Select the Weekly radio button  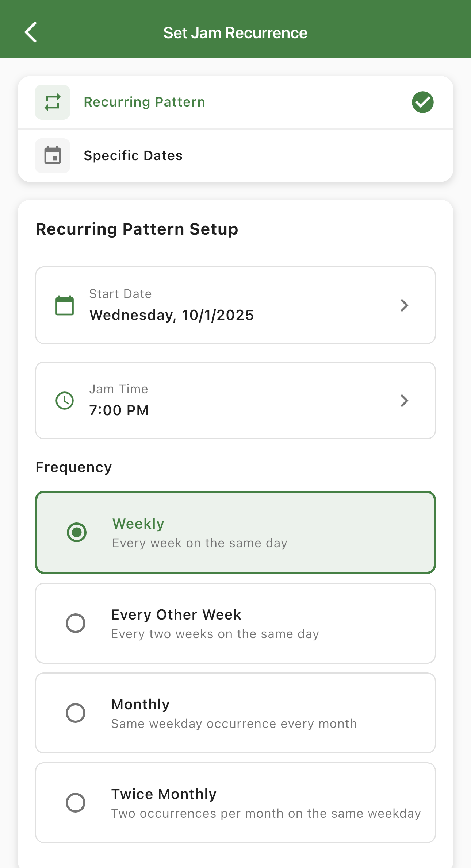click(x=77, y=532)
